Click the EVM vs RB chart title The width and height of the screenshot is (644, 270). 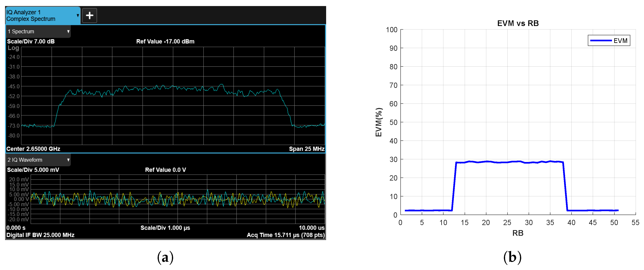coord(518,23)
